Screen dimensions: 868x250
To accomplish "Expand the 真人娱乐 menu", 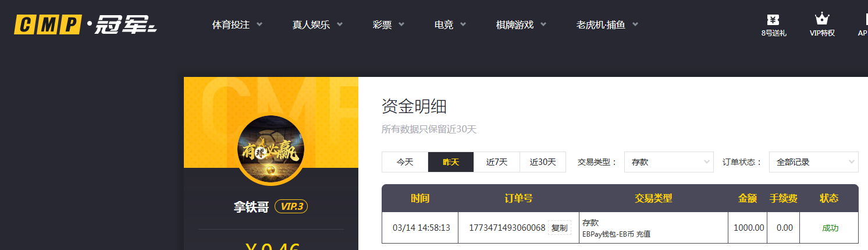I will tap(318, 25).
